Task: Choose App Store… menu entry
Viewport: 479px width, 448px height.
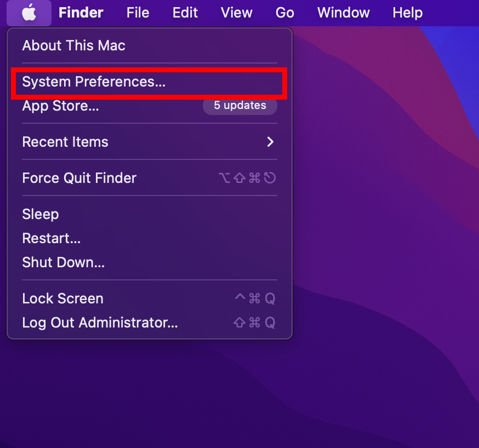Action: click(x=150, y=106)
